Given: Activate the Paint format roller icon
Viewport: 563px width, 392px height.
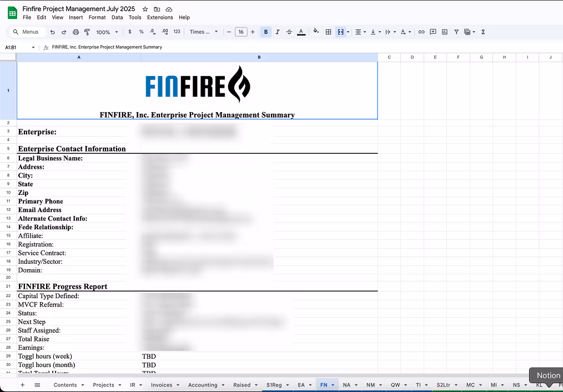Looking at the screenshot, I should pyautogui.click(x=87, y=32).
